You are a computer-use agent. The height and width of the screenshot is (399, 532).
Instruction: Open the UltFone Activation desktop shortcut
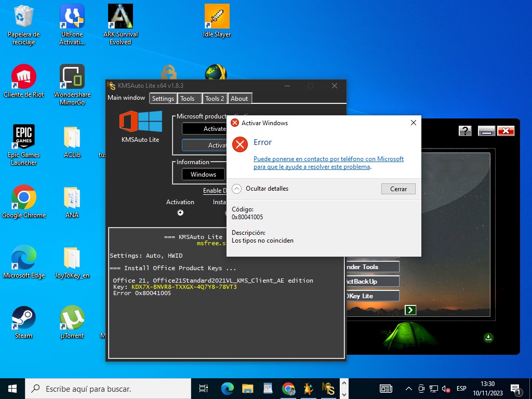pos(72,24)
